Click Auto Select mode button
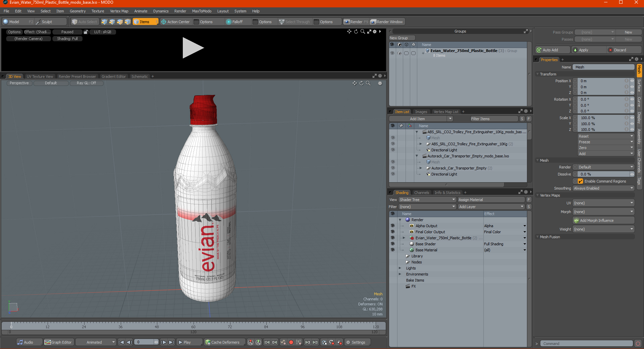 [85, 22]
